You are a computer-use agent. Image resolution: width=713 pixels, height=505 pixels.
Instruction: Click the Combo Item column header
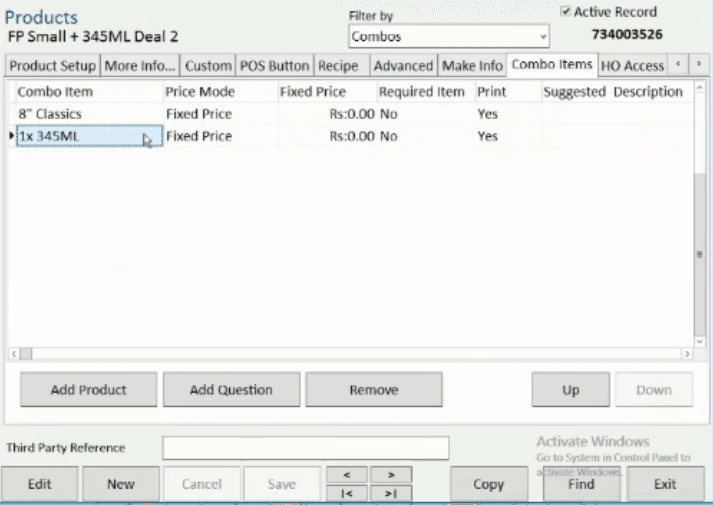[89, 92]
